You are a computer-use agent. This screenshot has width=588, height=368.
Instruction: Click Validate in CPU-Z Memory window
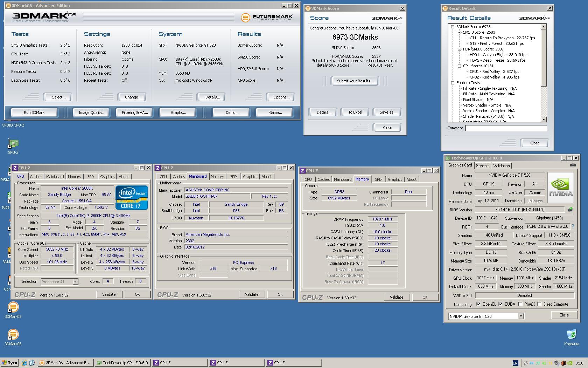pyautogui.click(x=396, y=297)
